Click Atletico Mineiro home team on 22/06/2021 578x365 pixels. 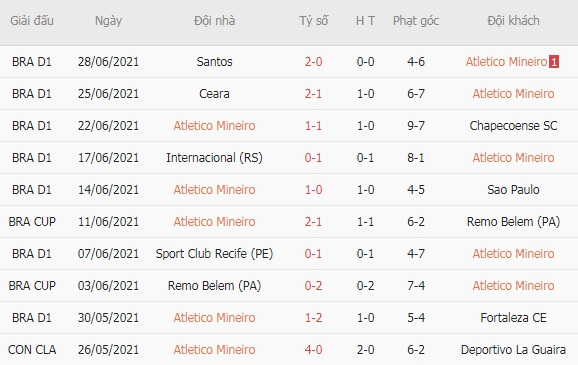pyautogui.click(x=215, y=126)
